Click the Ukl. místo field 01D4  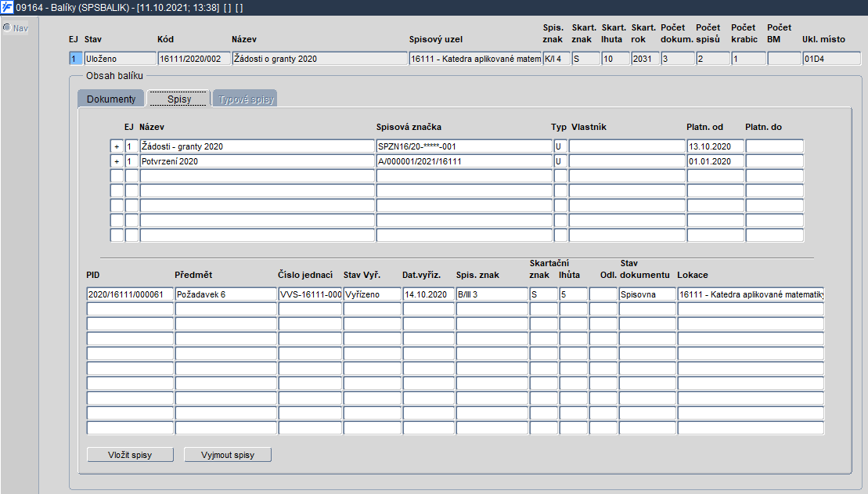831,59
